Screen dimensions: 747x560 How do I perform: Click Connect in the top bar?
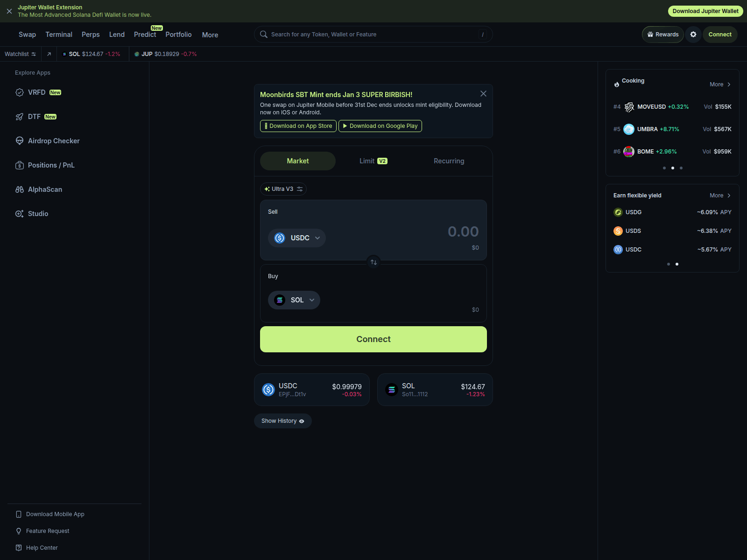tap(720, 35)
